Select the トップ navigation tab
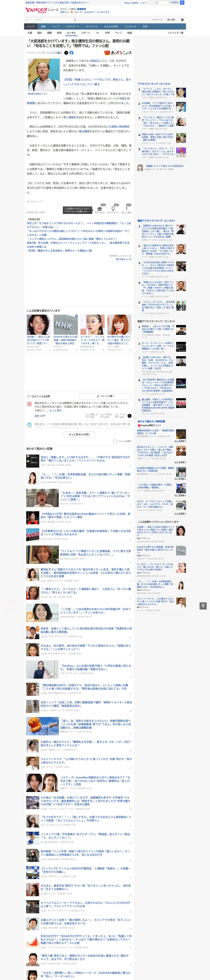This screenshot has height=980, width=210. point(31,27)
